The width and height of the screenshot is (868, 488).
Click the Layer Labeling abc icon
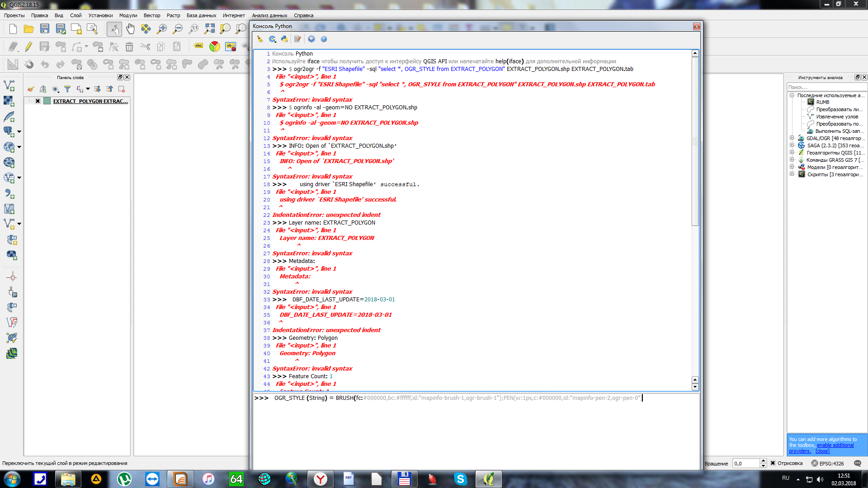point(198,46)
